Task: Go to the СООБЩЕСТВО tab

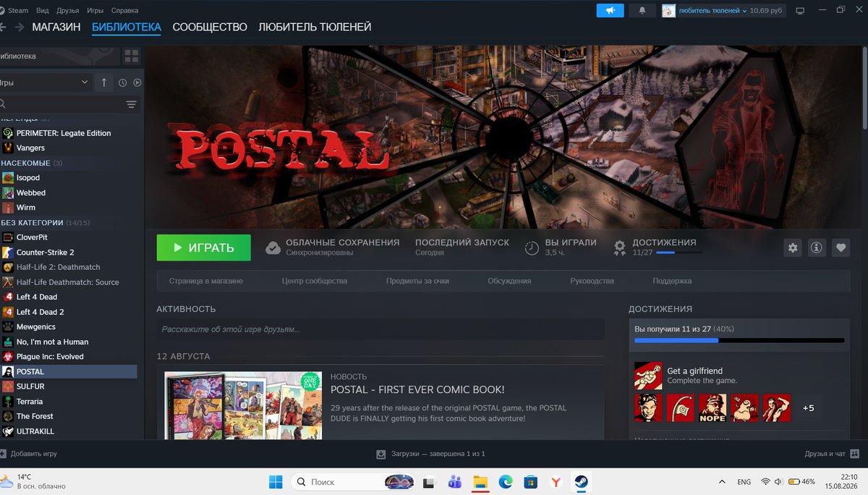Action: click(210, 27)
